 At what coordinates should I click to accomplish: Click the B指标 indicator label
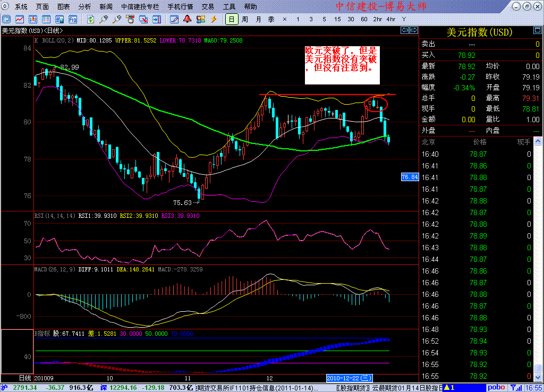point(42,334)
